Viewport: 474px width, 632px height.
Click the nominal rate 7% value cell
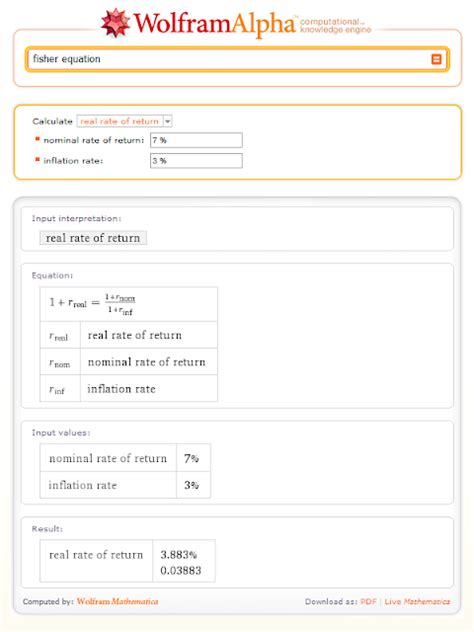(193, 458)
